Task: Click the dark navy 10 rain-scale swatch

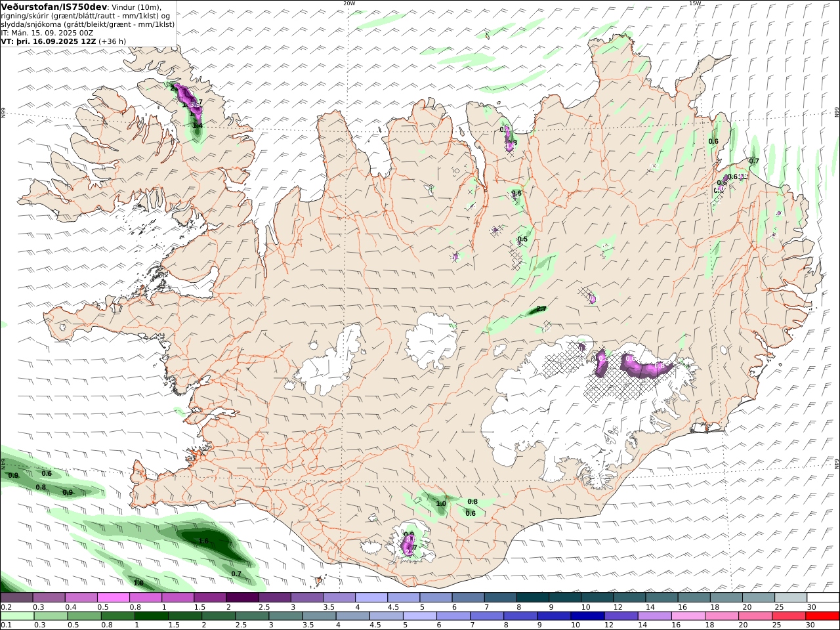Action: point(587,616)
